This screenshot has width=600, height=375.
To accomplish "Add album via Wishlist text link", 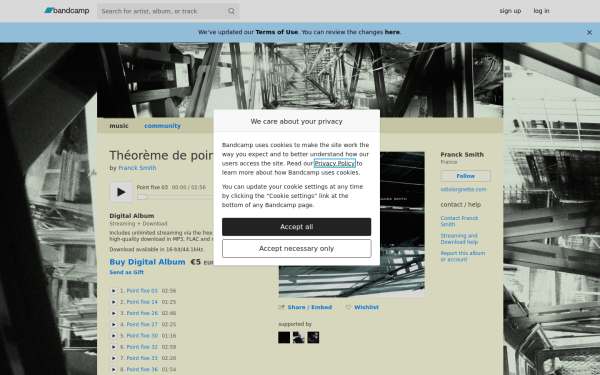I will [366, 307].
